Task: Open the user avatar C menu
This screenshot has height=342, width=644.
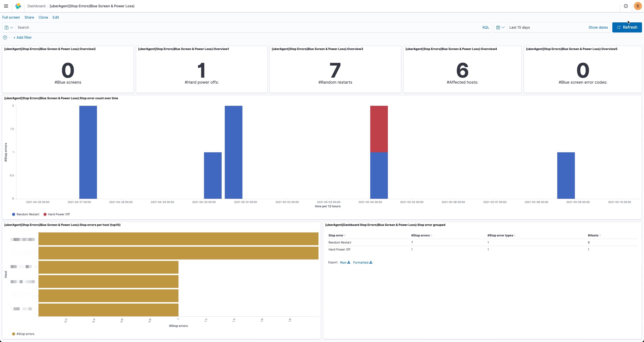Action: pyautogui.click(x=638, y=6)
